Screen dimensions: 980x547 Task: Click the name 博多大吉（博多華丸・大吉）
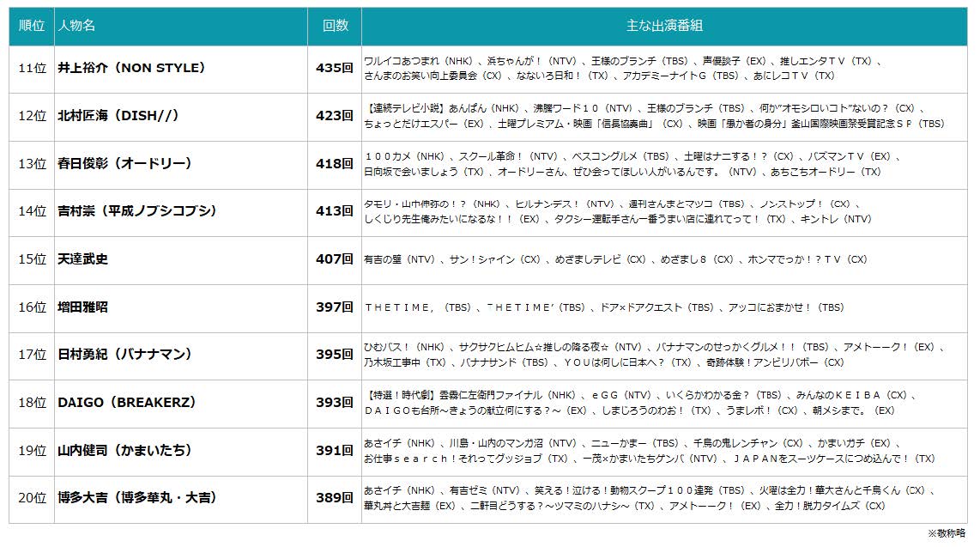tap(136, 498)
